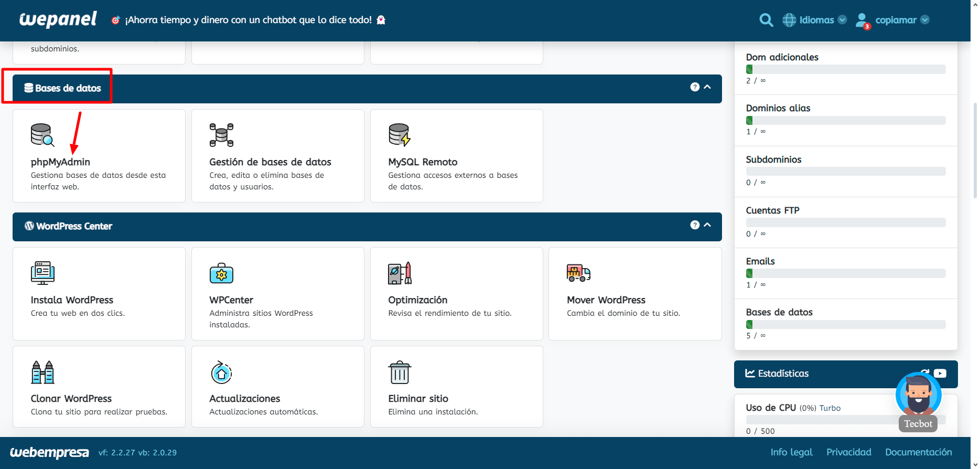
Task: Click the YouTube icon in Estadísticas header
Action: coord(940,374)
